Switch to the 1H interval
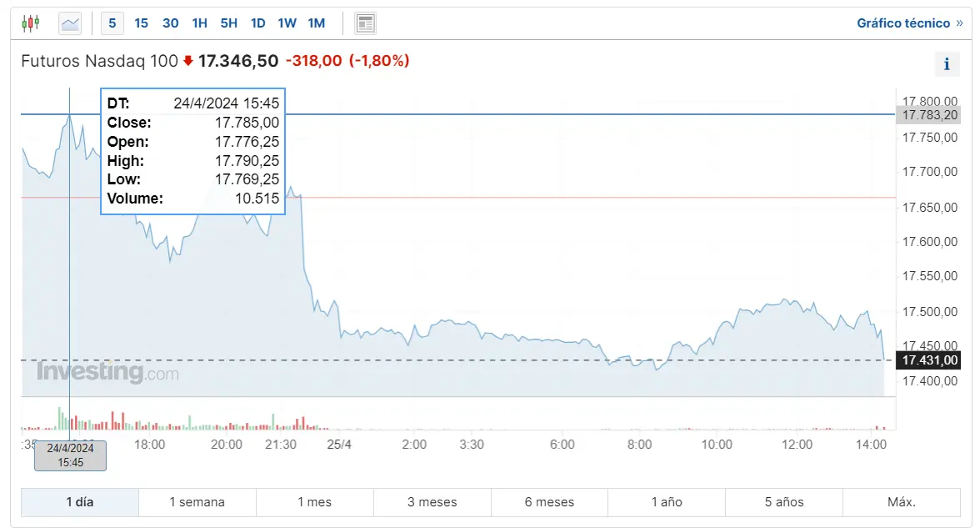The image size is (980, 528). tap(199, 23)
